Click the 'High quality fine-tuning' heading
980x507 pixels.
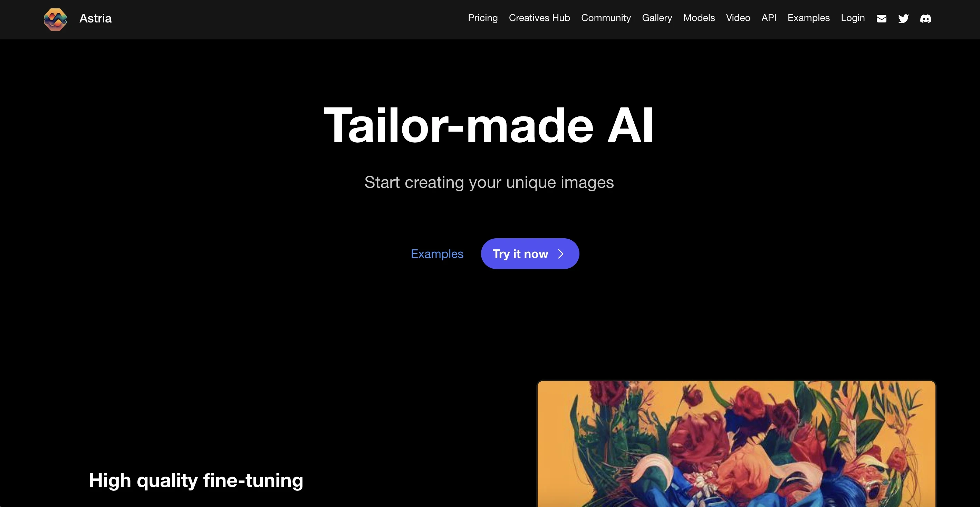coord(196,480)
